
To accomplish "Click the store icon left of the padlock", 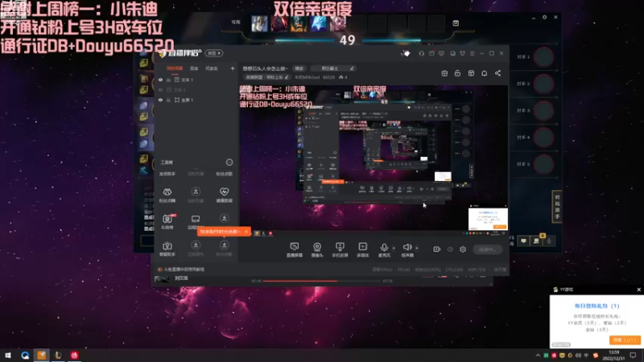I will (444, 73).
